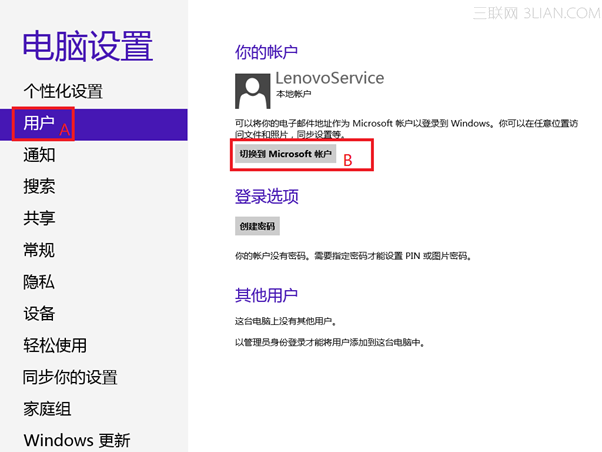This screenshot has height=452, width=602.
Task: Select the 用户 category
Action: pos(94,124)
